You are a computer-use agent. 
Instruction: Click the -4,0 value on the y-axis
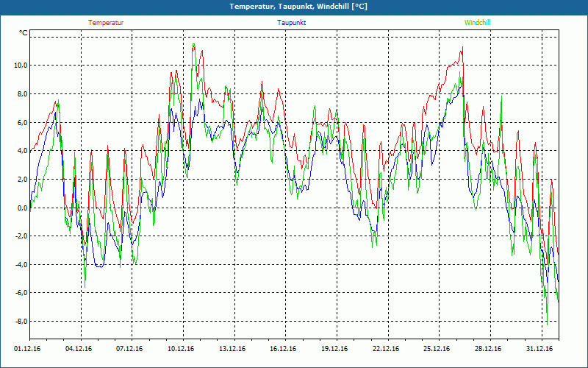click(22, 264)
